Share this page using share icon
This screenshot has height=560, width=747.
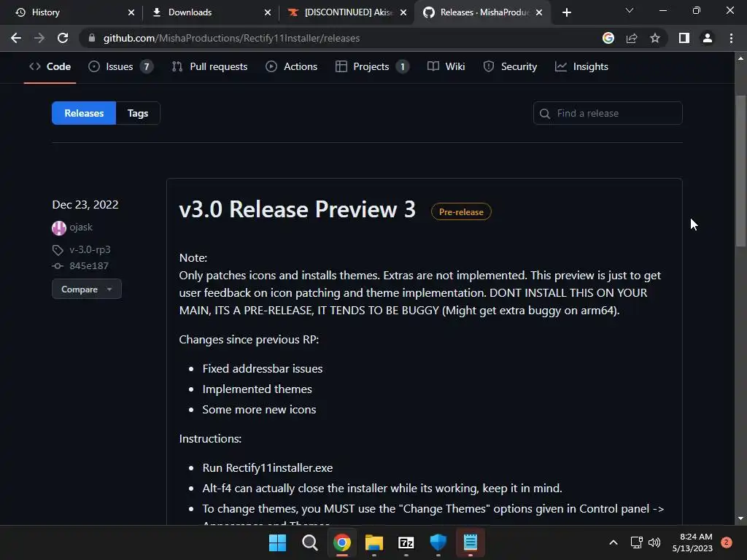pos(632,38)
